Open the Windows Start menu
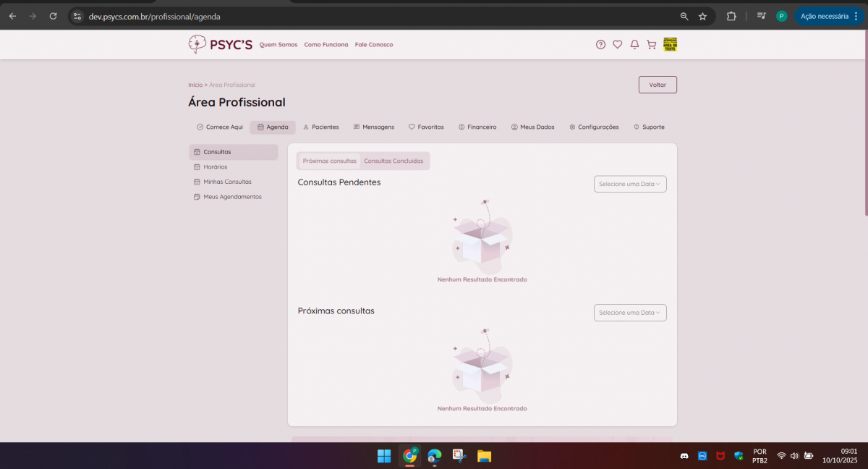This screenshot has height=469, width=868. (384, 456)
